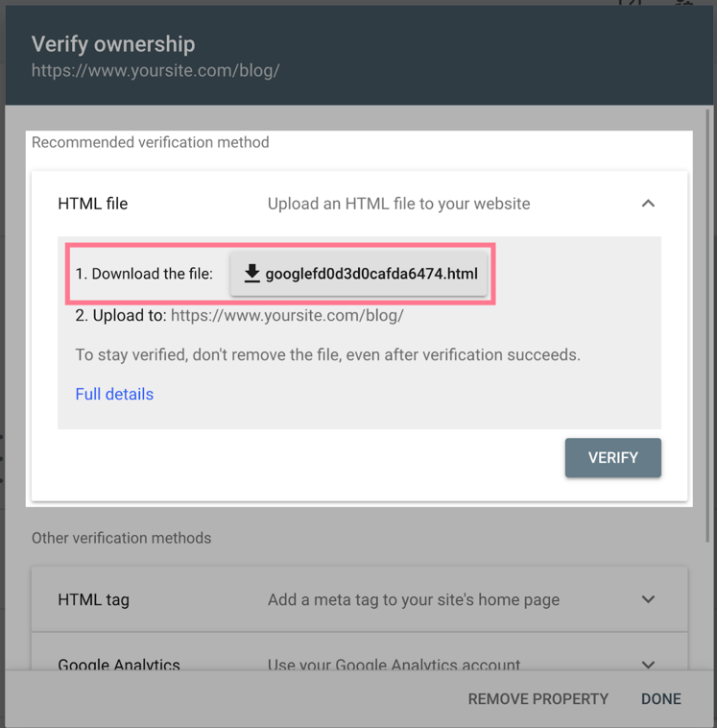Select the HTML file method title
Screen dimensions: 717x728
pyautogui.click(x=92, y=204)
